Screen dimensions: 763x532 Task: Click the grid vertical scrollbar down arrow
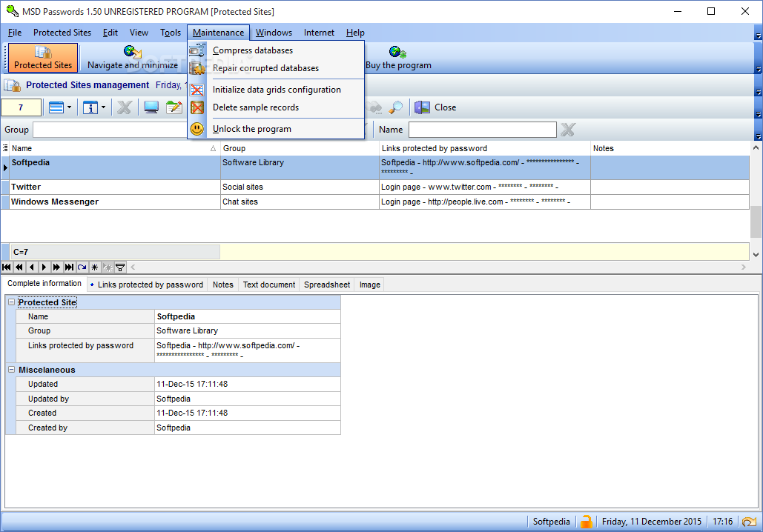(x=756, y=254)
